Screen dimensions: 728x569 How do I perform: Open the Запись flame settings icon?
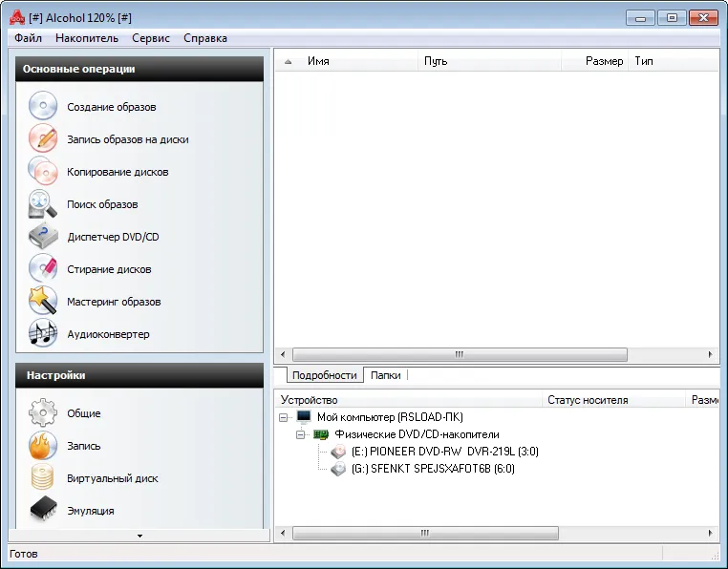pyautogui.click(x=43, y=446)
